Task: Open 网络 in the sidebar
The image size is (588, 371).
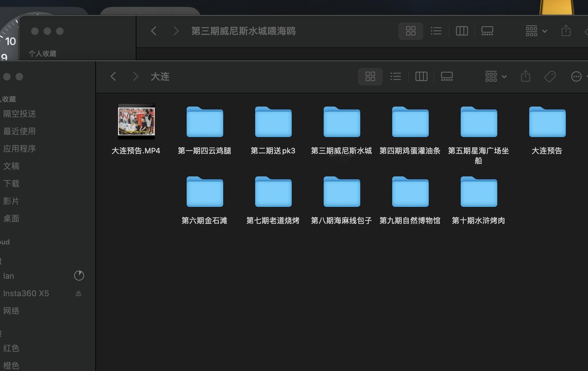Action: click(x=11, y=311)
